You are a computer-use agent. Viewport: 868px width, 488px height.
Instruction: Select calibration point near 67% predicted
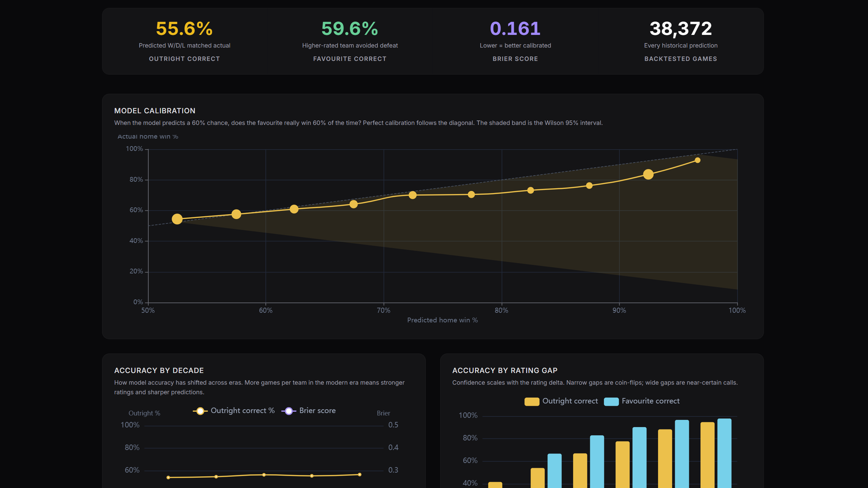[x=354, y=204]
